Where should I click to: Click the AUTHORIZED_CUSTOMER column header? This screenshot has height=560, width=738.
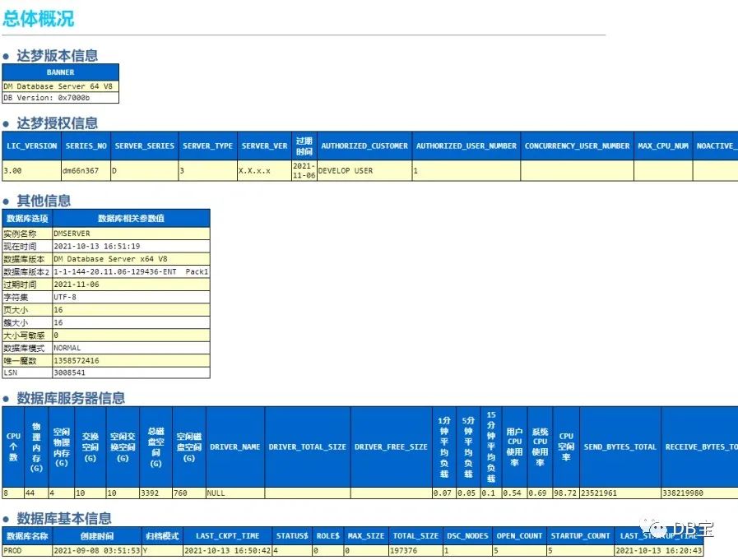pos(364,146)
